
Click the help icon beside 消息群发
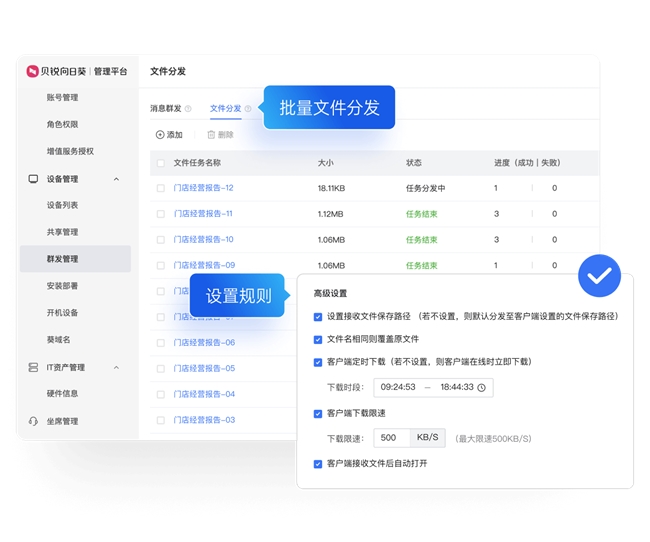point(188,108)
